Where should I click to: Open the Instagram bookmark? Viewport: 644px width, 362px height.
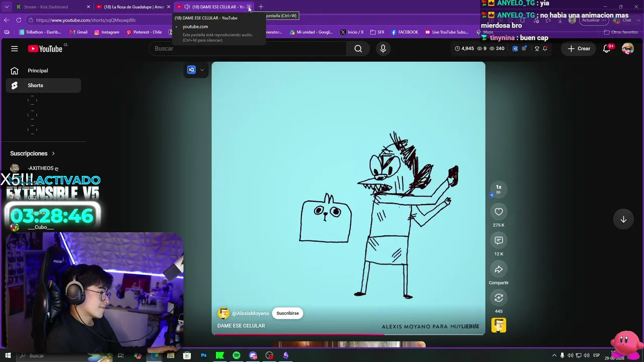[x=107, y=32]
